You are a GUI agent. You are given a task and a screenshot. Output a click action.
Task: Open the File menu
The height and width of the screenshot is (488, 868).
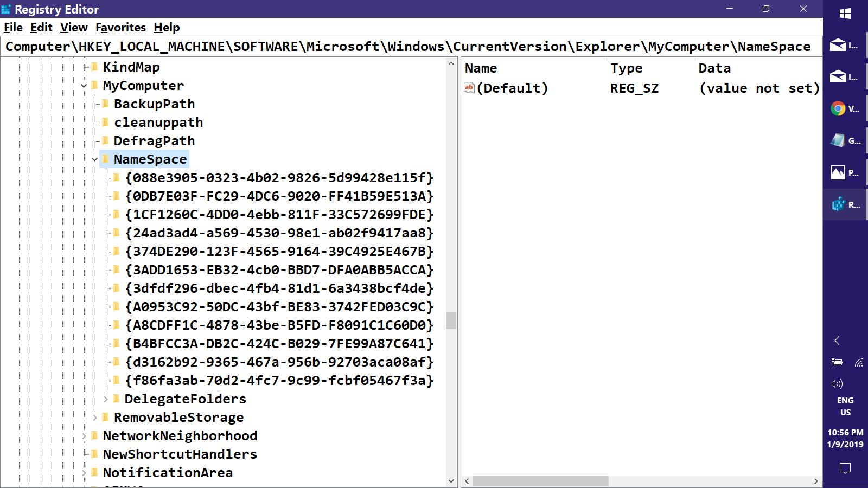13,28
